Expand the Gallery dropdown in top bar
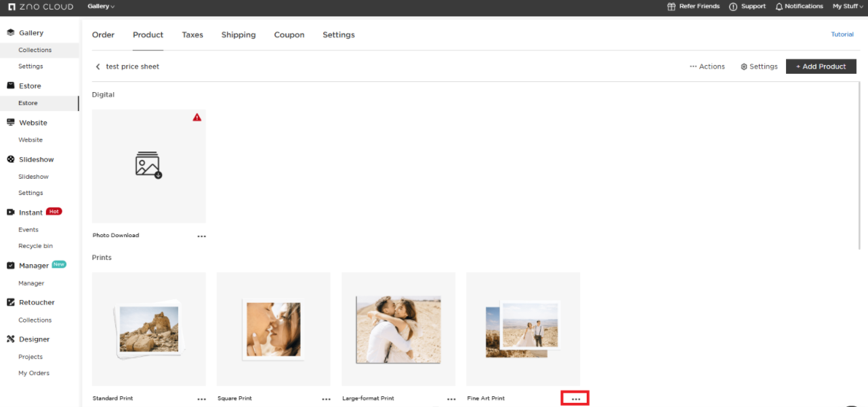This screenshot has width=868, height=407. pyautogui.click(x=101, y=6)
